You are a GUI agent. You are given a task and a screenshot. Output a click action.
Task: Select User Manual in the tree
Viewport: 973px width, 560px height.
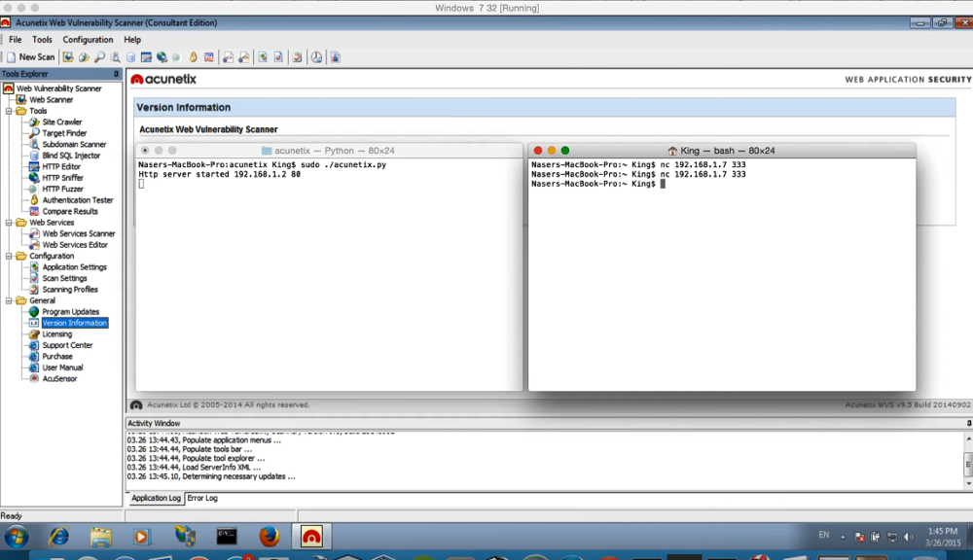coord(62,367)
